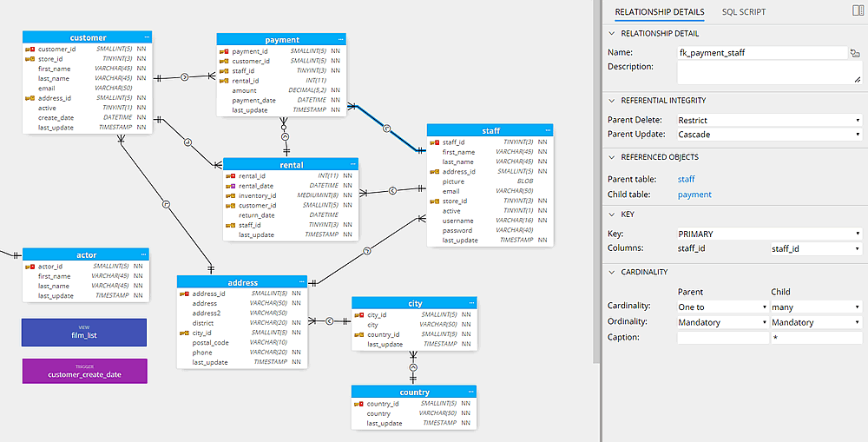Select the 'amount' row in payment table

click(281, 90)
